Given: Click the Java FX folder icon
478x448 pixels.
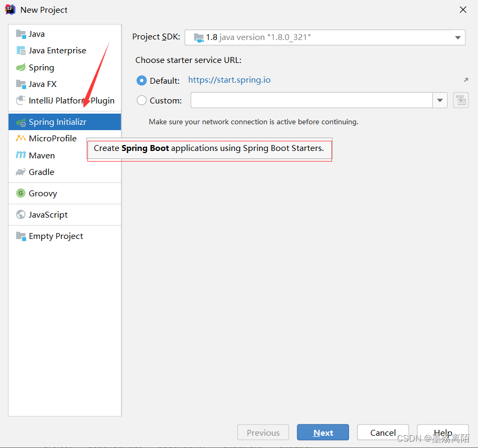Looking at the screenshot, I should tap(21, 84).
